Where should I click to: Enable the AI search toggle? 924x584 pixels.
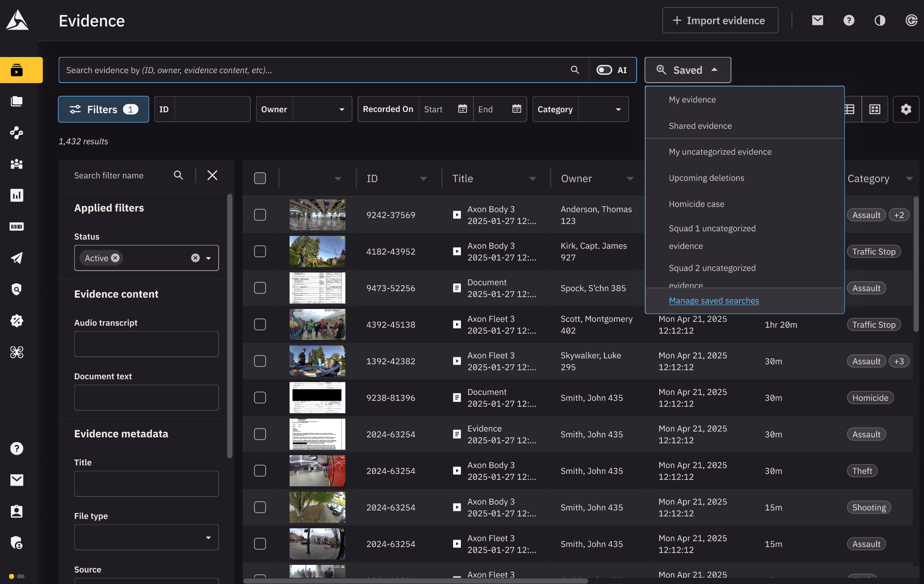tap(604, 70)
